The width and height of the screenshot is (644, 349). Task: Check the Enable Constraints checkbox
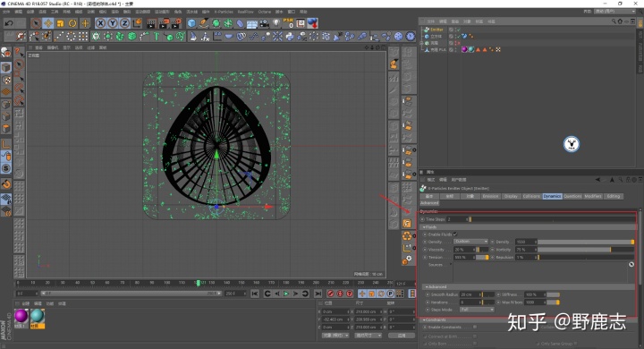[475, 328]
